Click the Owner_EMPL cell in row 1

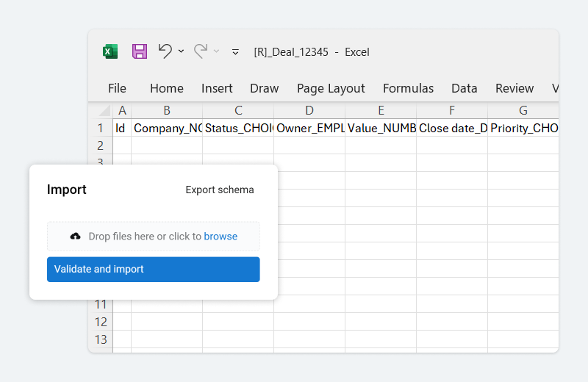click(309, 128)
